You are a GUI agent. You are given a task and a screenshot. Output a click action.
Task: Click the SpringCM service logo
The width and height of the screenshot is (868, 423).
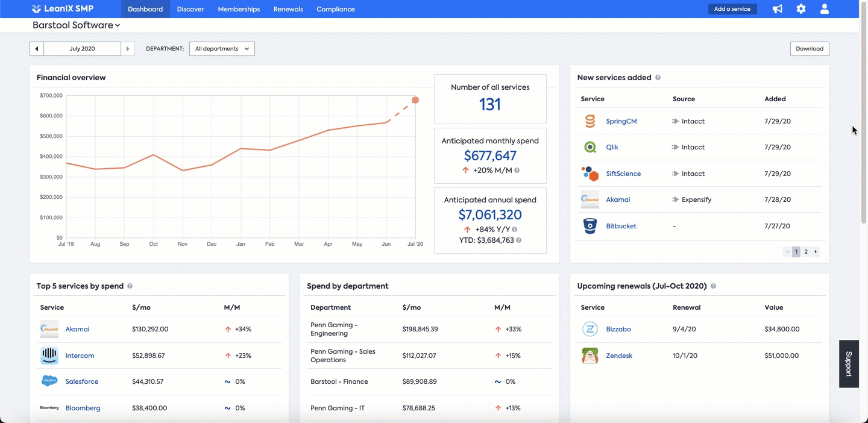tap(590, 121)
